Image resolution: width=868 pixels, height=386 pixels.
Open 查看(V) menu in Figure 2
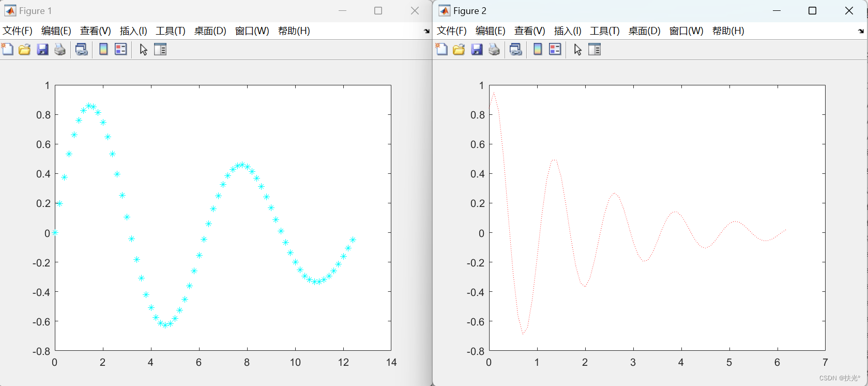[x=530, y=31]
